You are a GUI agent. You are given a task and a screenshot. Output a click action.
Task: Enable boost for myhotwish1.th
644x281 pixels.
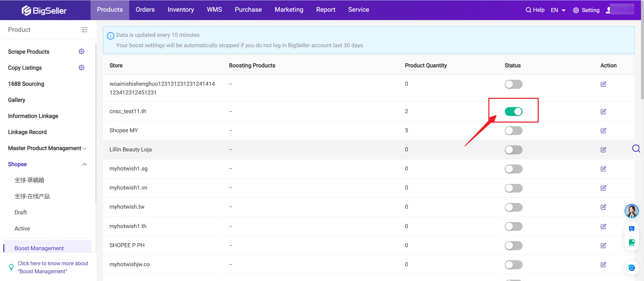(x=514, y=226)
